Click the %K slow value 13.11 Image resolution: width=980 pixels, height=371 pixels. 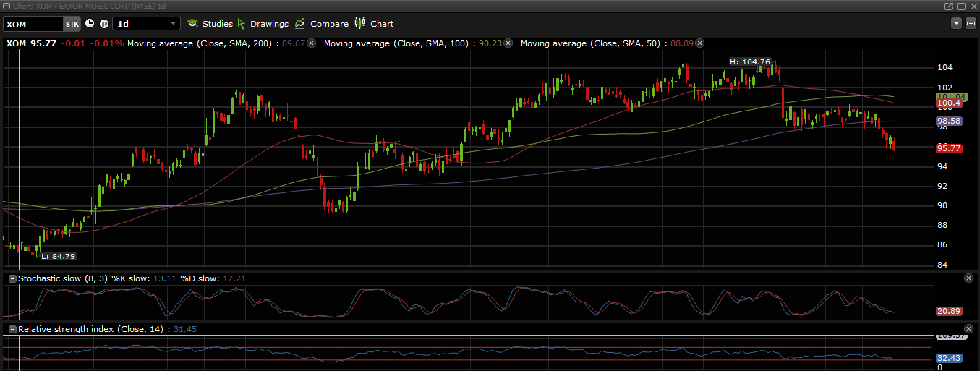tap(166, 278)
